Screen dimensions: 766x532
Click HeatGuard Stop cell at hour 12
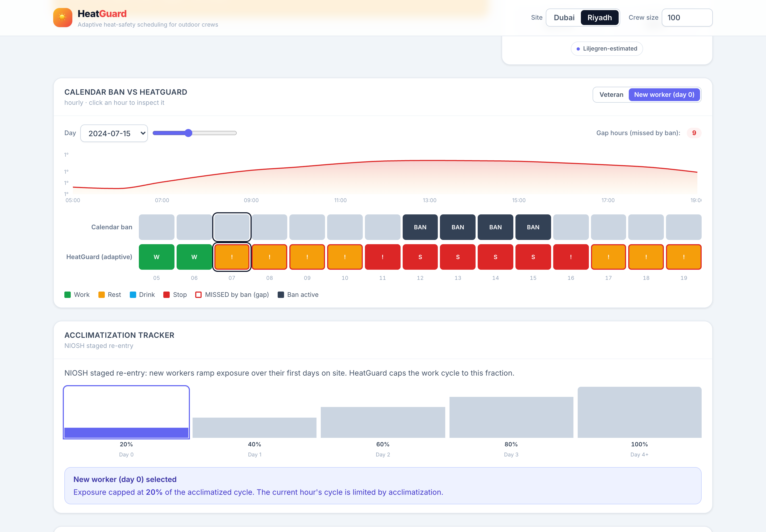click(x=420, y=257)
